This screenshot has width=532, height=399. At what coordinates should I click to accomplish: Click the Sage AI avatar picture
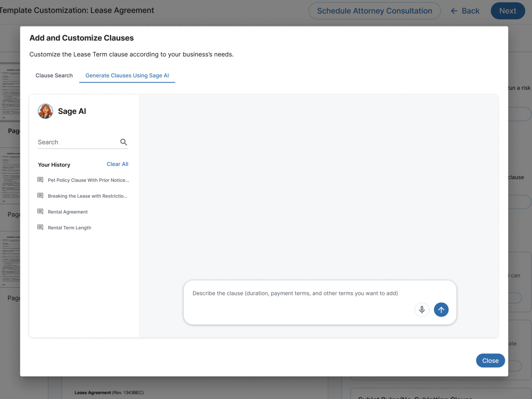coord(45,111)
